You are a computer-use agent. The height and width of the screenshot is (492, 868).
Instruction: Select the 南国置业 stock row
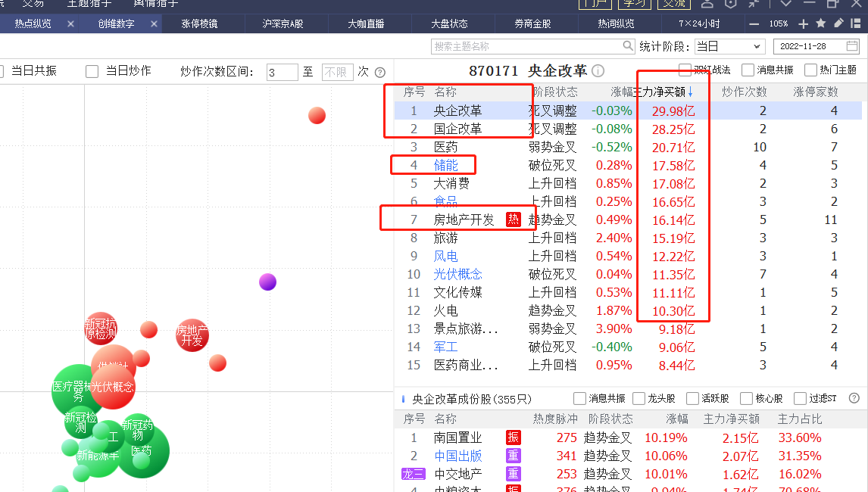point(628,438)
